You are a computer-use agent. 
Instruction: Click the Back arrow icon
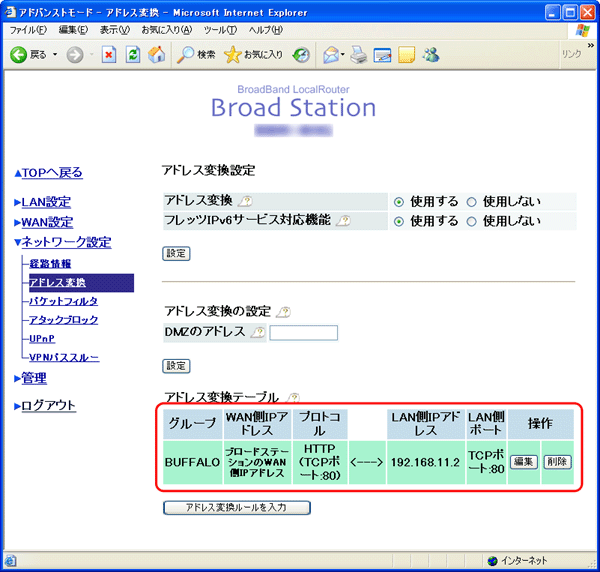[x=18, y=55]
